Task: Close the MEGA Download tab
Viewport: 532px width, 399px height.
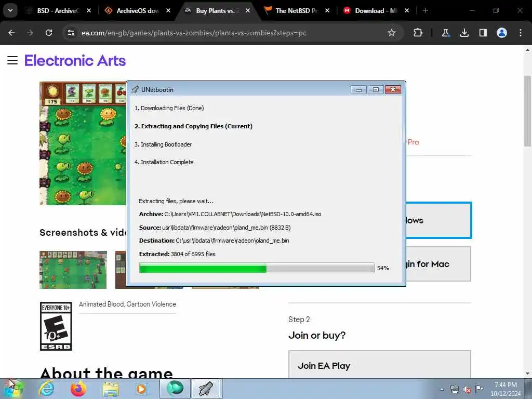Action: pyautogui.click(x=406, y=11)
